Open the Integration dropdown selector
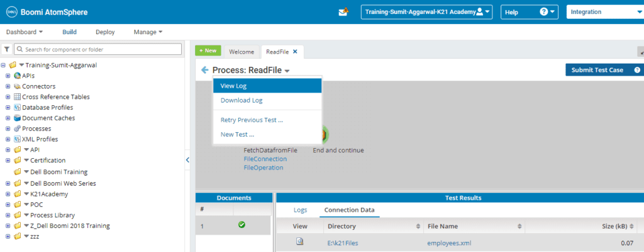 click(x=605, y=12)
